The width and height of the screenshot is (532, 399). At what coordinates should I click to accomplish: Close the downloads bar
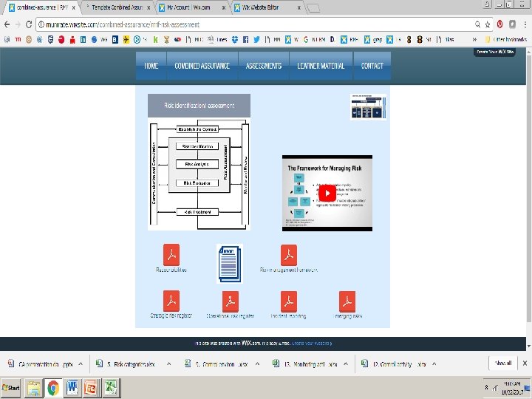(x=525, y=364)
